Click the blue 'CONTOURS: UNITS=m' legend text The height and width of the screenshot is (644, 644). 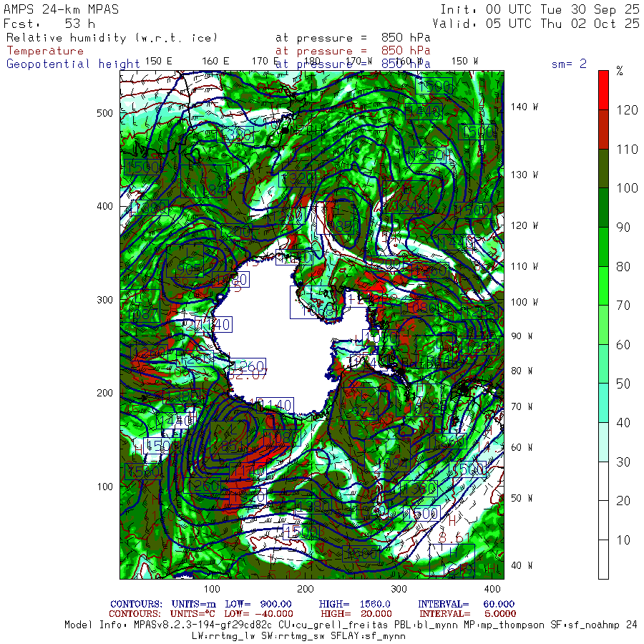163,604
